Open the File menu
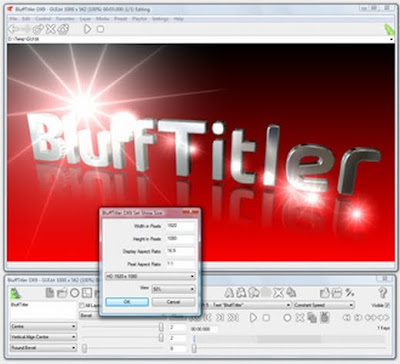 (13, 19)
